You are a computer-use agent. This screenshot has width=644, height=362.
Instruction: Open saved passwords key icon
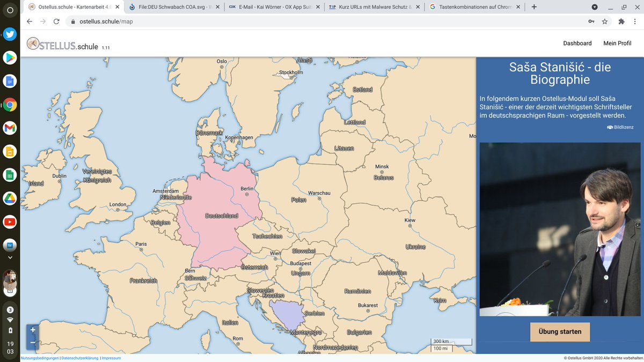pyautogui.click(x=591, y=21)
